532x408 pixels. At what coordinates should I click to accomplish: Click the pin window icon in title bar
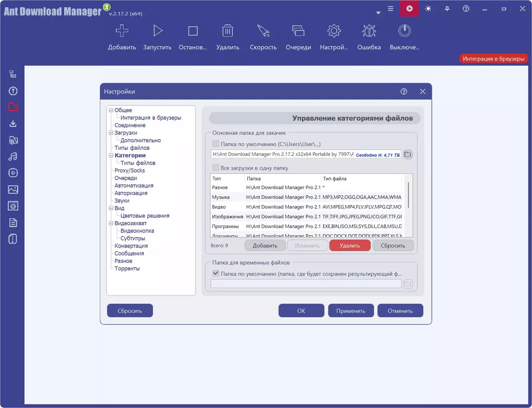447,8
